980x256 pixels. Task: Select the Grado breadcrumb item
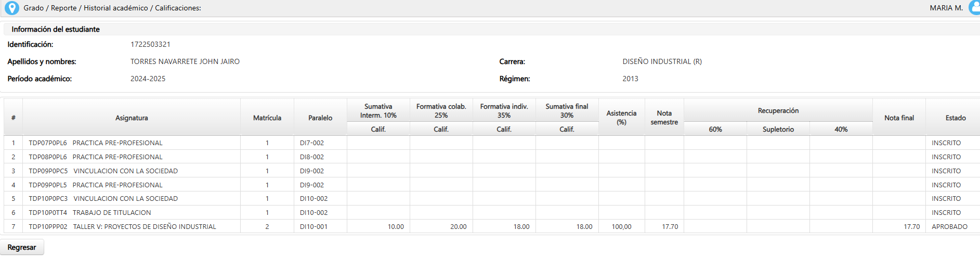[x=34, y=8]
